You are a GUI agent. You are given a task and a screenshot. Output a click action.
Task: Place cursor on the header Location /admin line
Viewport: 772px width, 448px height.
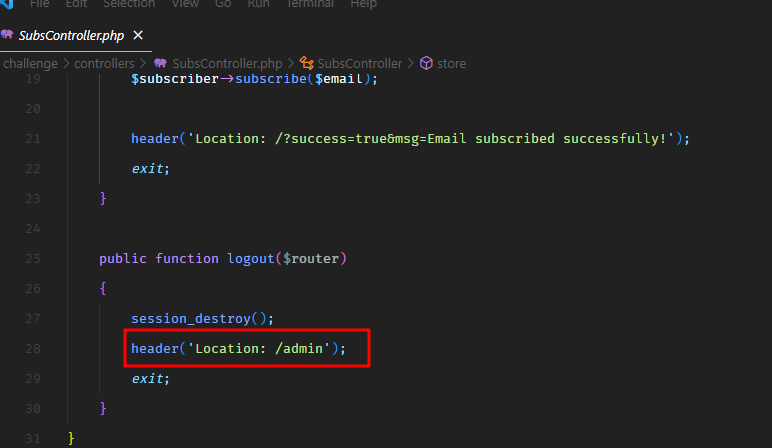click(238, 348)
